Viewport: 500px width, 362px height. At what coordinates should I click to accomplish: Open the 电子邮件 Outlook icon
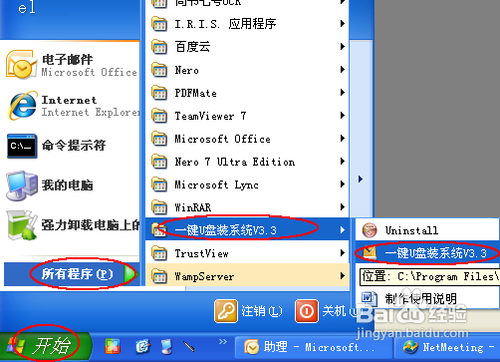point(21,65)
